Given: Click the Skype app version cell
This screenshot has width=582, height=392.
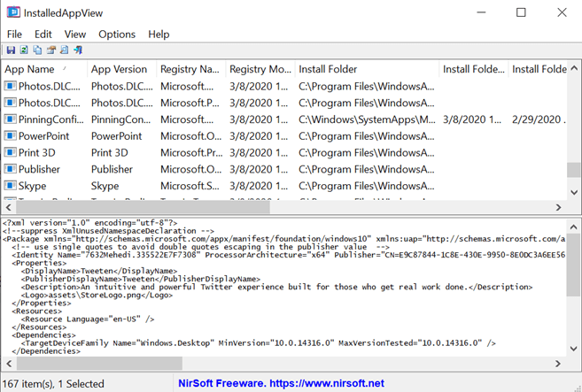Looking at the screenshot, I should pyautogui.click(x=105, y=186).
